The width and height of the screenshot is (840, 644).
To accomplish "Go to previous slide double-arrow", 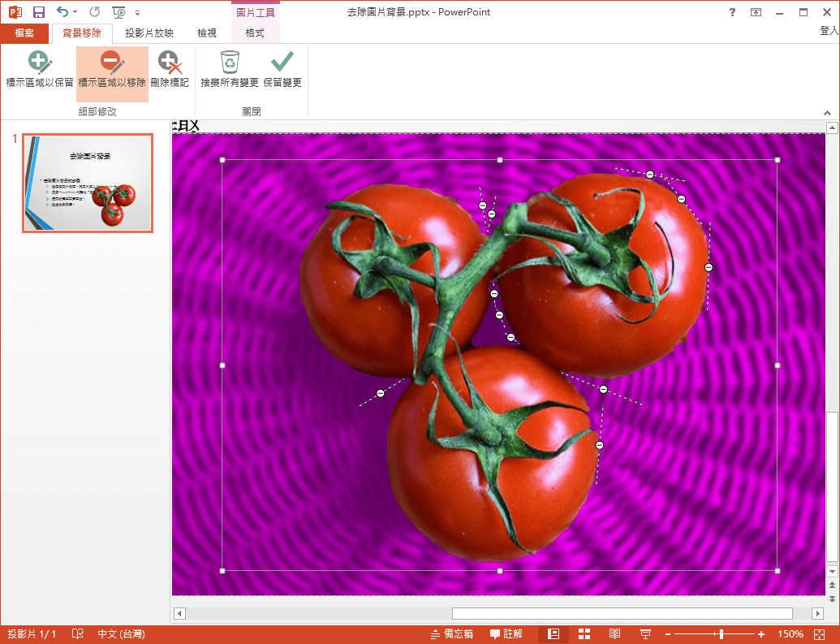I will pyautogui.click(x=831, y=585).
